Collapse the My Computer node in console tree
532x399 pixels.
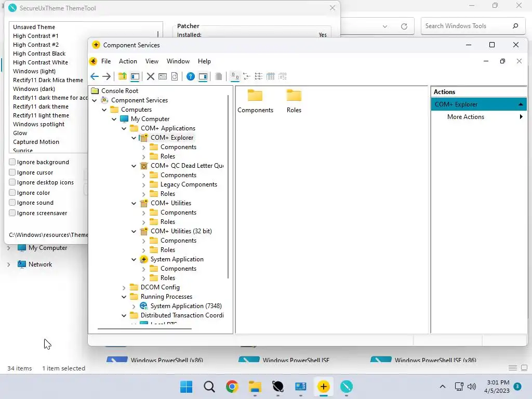point(114,119)
